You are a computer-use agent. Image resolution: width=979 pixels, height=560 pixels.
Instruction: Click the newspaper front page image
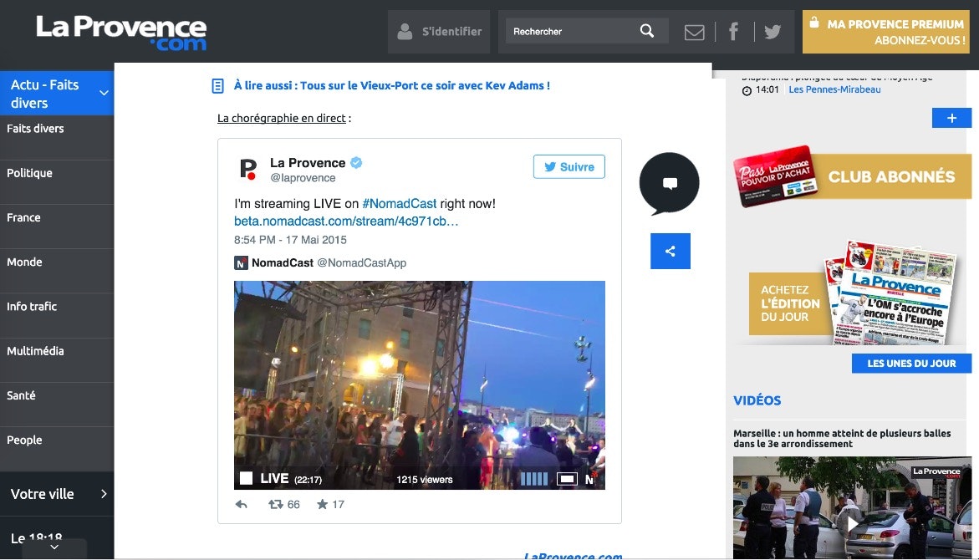coord(891,293)
